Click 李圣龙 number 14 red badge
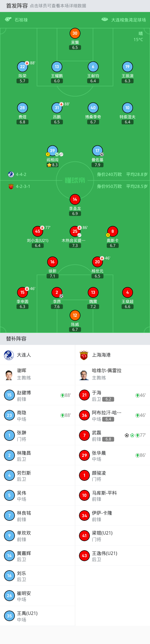The height and width of the screenshot is (644, 150). [x=75, y=199]
